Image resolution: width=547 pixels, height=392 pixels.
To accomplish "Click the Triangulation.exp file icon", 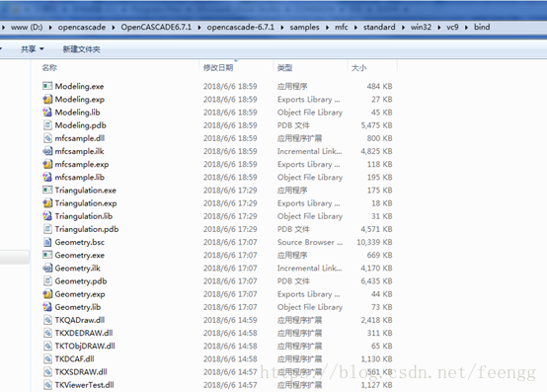I will coord(47,203).
